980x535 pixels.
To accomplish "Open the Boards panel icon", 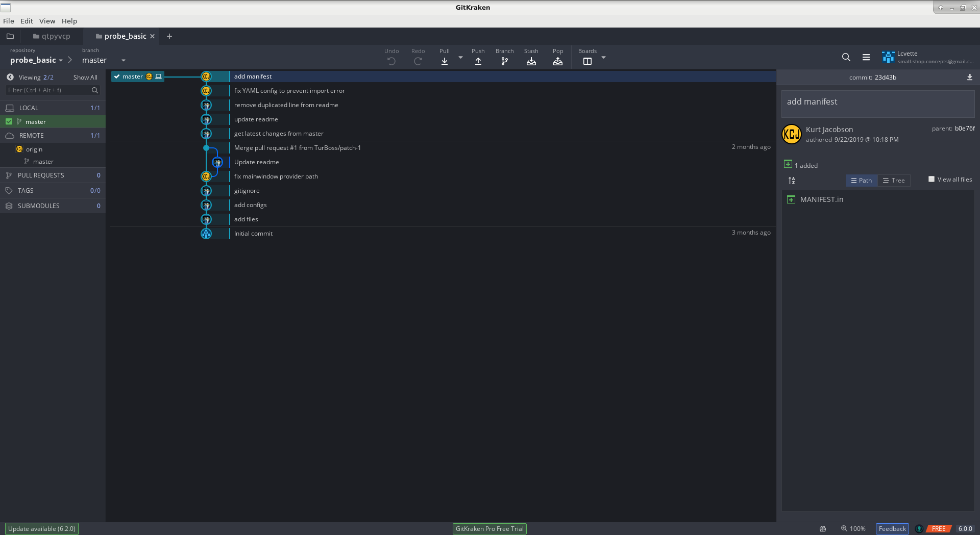I will click(x=587, y=61).
